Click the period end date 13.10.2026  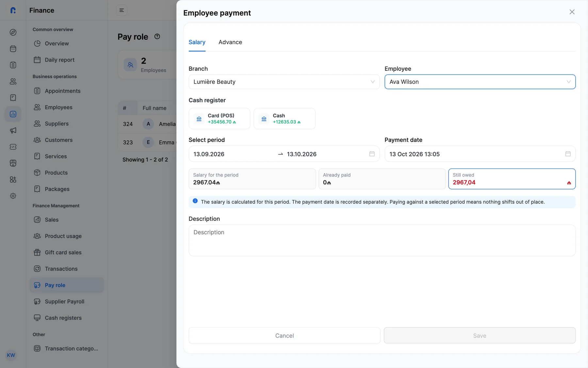[302, 154]
